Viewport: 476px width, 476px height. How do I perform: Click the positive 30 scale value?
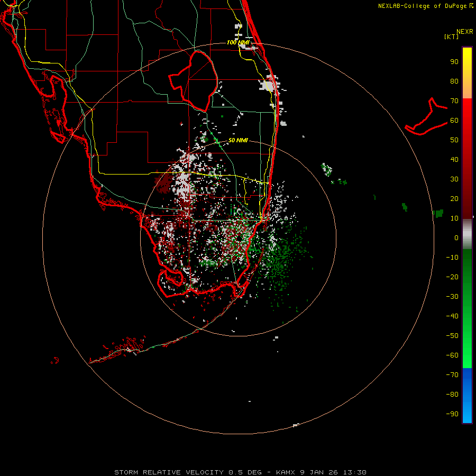point(454,179)
